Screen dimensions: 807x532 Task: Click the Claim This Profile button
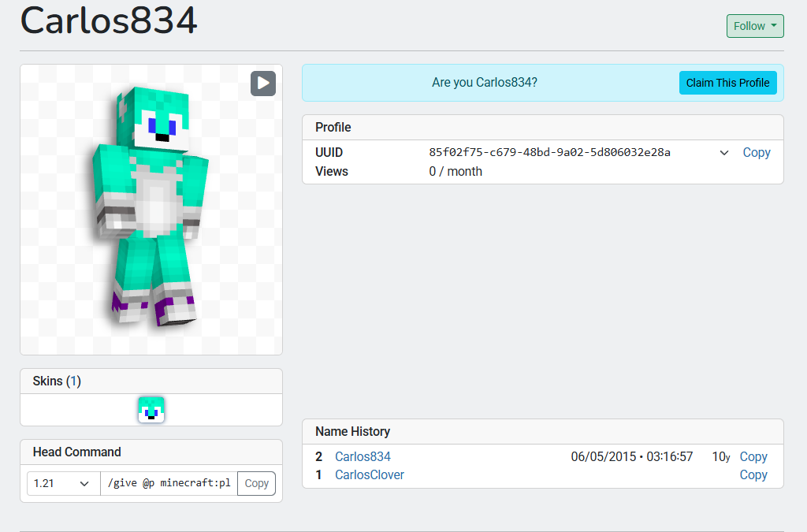point(727,83)
